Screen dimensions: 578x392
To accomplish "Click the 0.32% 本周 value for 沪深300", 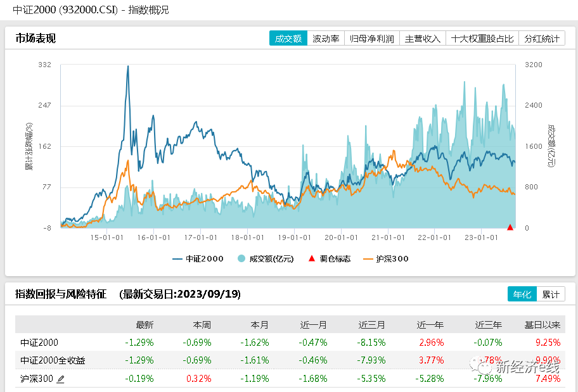I will [199, 379].
